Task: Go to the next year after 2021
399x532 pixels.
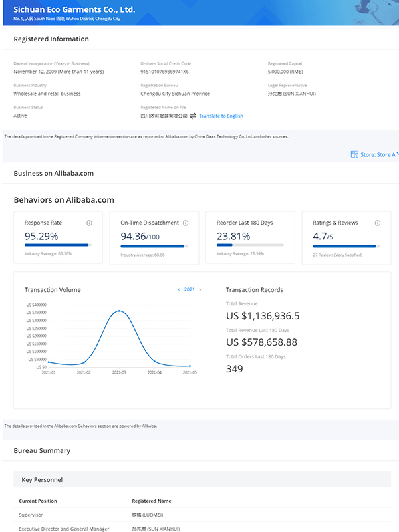Action: (x=200, y=289)
